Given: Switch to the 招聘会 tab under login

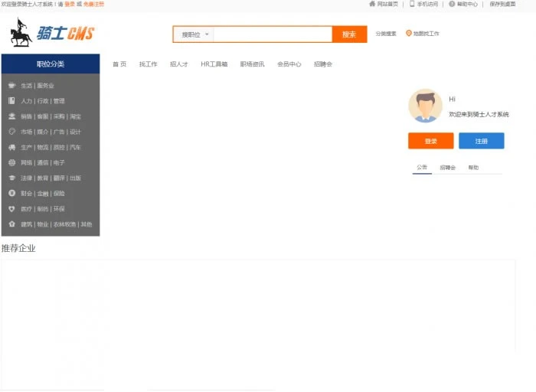Looking at the screenshot, I should [447, 167].
